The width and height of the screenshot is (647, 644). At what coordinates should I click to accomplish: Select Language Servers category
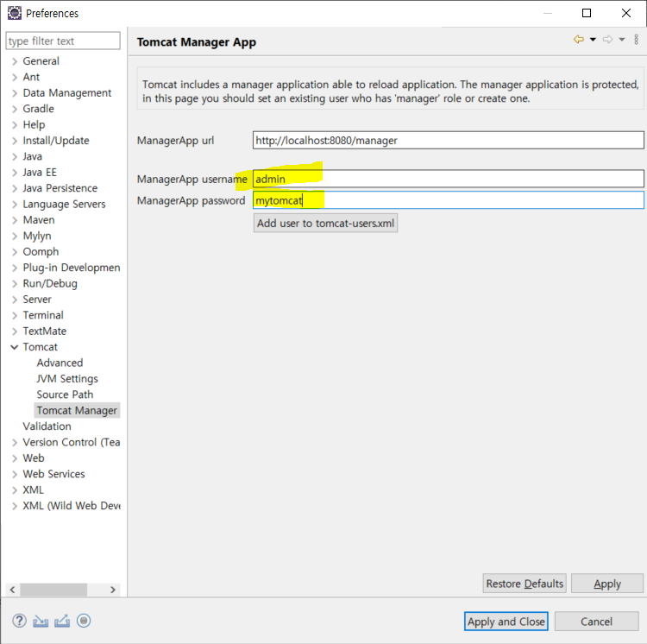tap(64, 205)
